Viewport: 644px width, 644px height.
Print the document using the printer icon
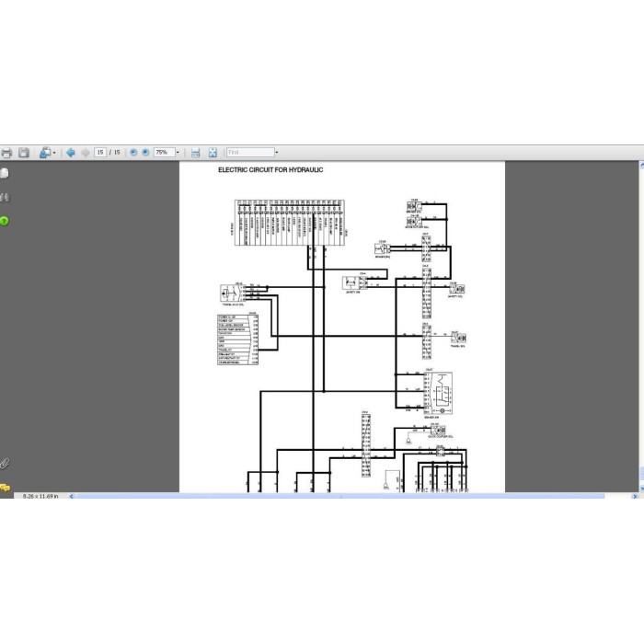pyautogui.click(x=6, y=153)
